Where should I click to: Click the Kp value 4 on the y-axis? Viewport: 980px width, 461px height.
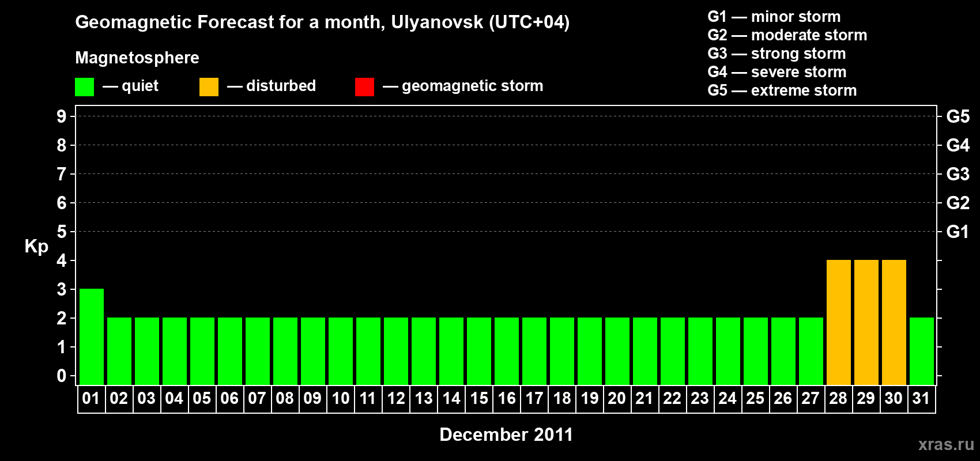[62, 260]
